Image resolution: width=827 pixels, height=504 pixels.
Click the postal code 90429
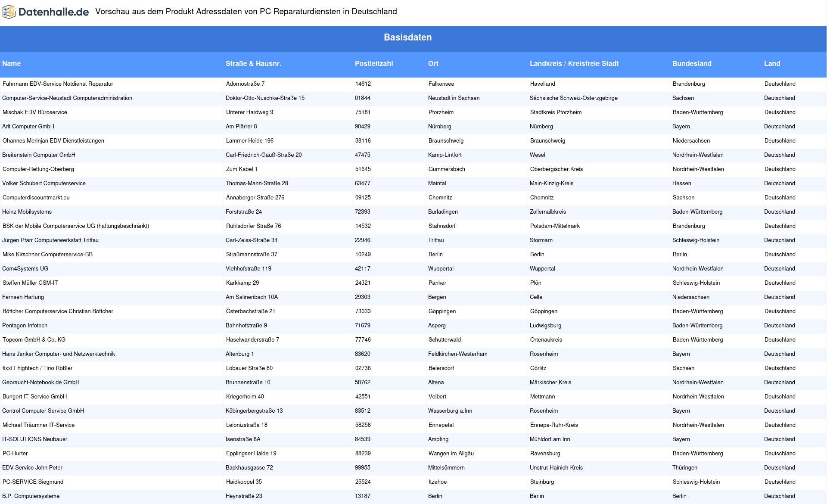tap(363, 127)
